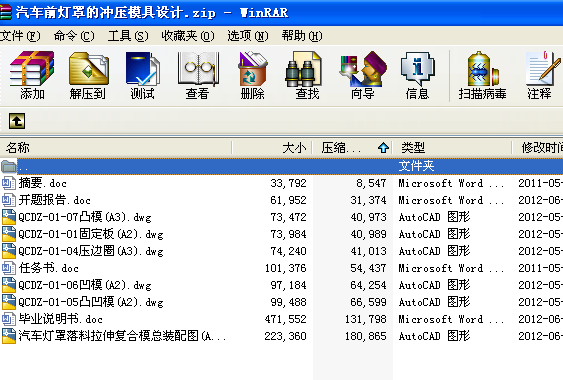The width and height of the screenshot is (563, 380).
Task: Click the size value 33,792
Action: 288,183
